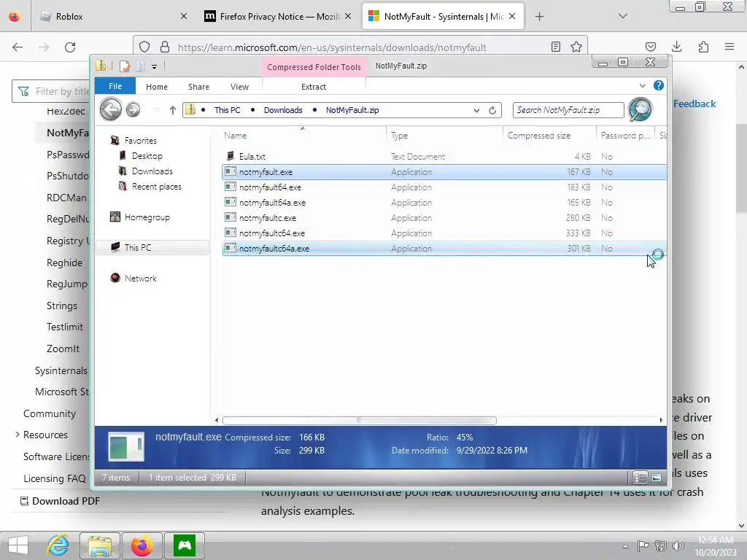Show hidden system tray icons

click(x=625, y=546)
